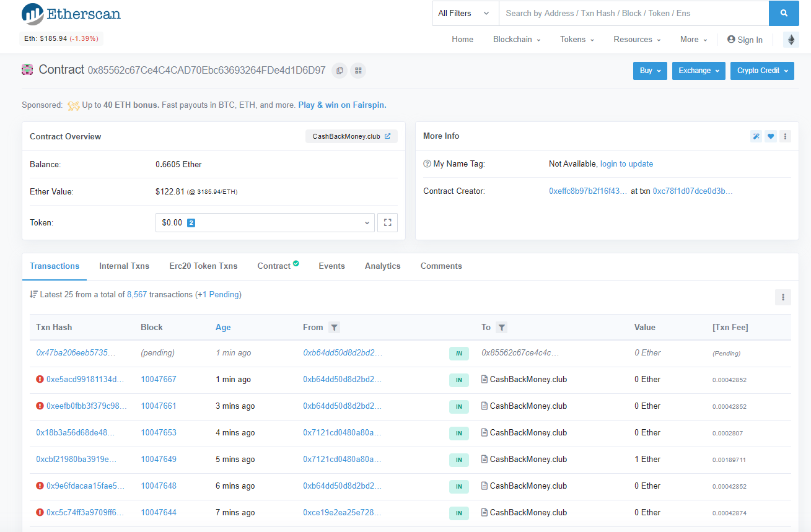Click the contract identicon image

pyautogui.click(x=27, y=69)
